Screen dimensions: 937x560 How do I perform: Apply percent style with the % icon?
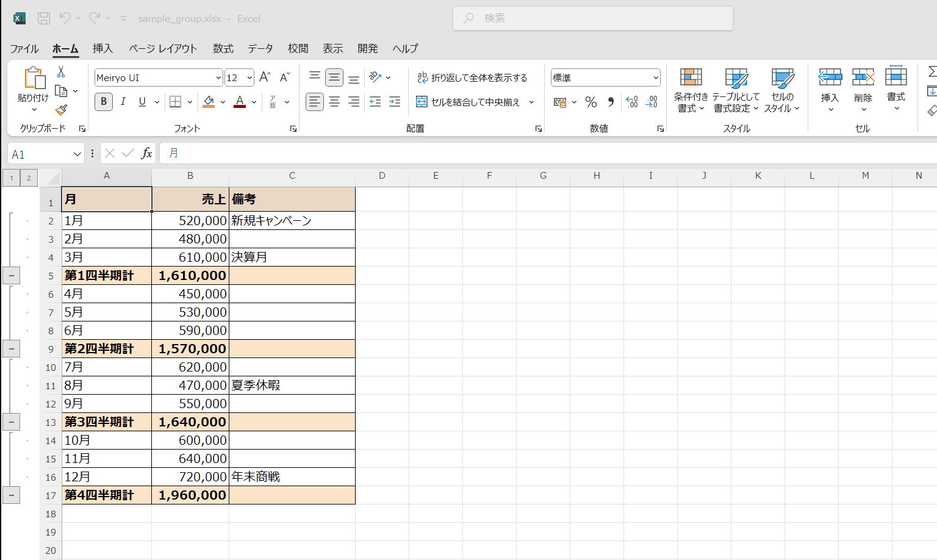click(591, 102)
